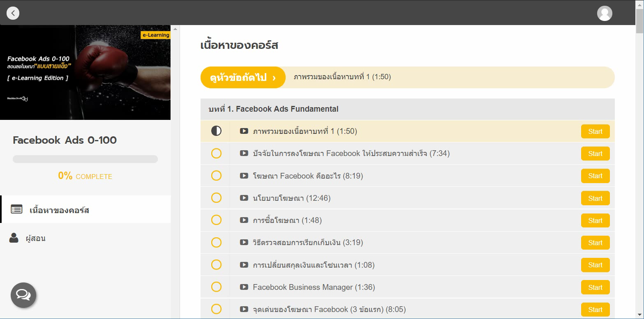Start the นโยบายโฆษณา lesson
Image resolution: width=644 pixels, height=319 pixels.
[x=595, y=198]
